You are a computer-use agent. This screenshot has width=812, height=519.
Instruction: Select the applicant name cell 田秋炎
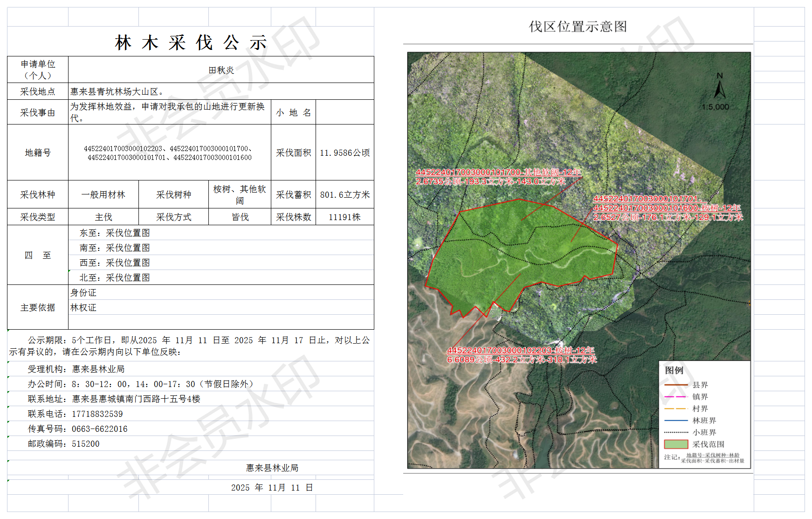221,70
